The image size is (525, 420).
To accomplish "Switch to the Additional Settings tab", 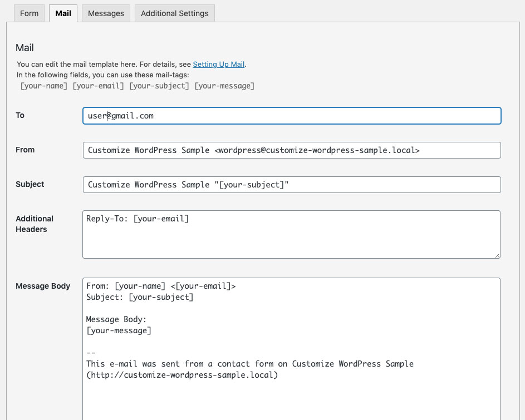I will coord(174,13).
